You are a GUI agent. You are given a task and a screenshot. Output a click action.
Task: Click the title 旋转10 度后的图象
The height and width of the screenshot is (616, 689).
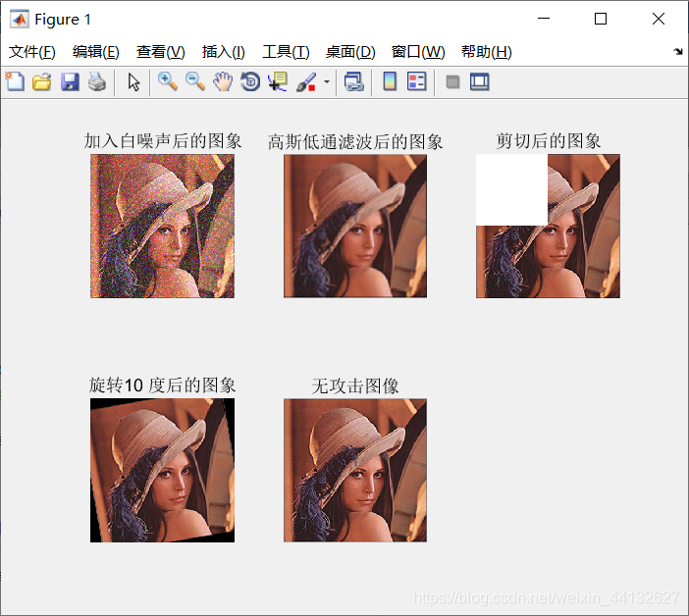162,385
